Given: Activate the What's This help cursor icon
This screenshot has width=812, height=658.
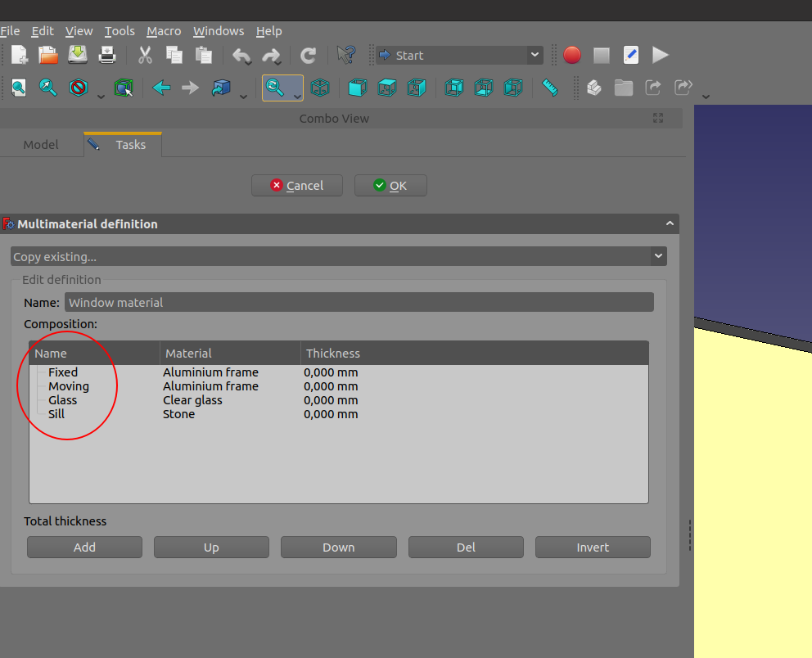Looking at the screenshot, I should (x=346, y=56).
